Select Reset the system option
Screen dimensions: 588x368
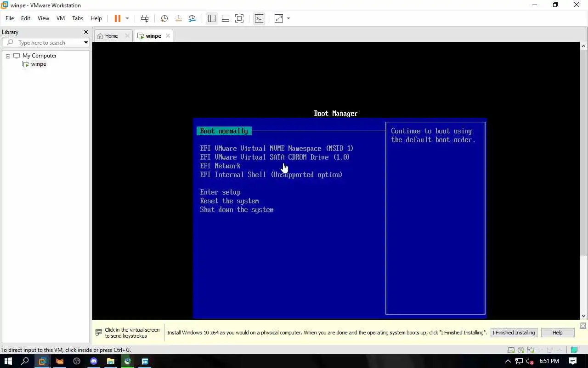229,201
